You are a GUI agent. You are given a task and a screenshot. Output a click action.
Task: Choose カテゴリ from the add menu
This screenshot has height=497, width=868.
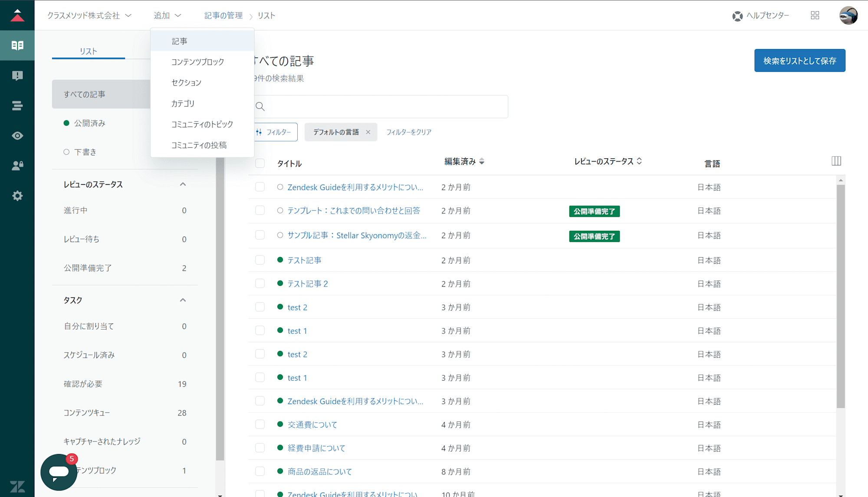(202, 103)
